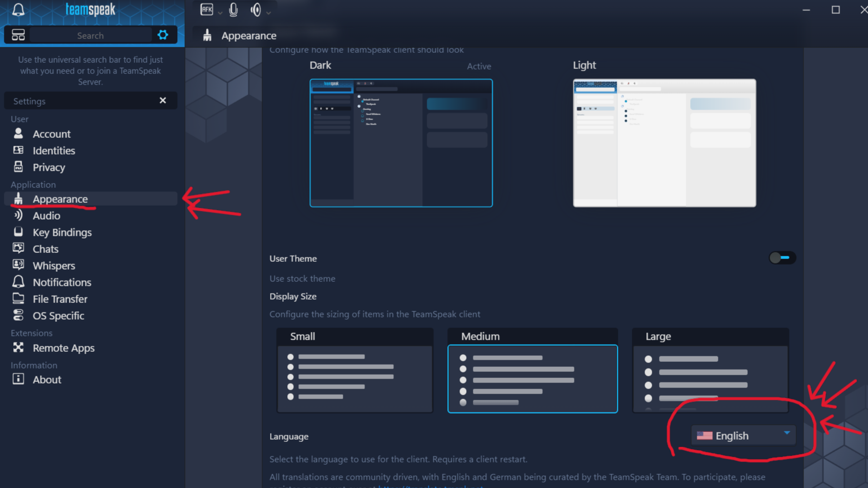
Task: Click the Identities card icon
Action: tap(18, 150)
